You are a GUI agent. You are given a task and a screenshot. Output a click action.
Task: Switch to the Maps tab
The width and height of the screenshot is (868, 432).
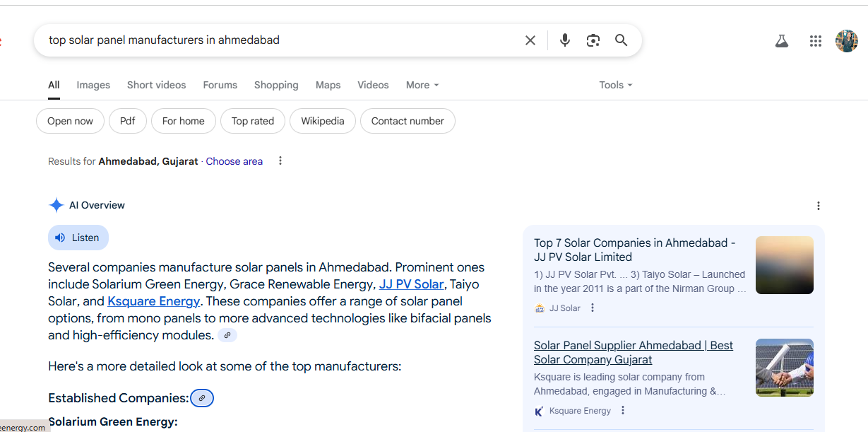click(x=328, y=85)
